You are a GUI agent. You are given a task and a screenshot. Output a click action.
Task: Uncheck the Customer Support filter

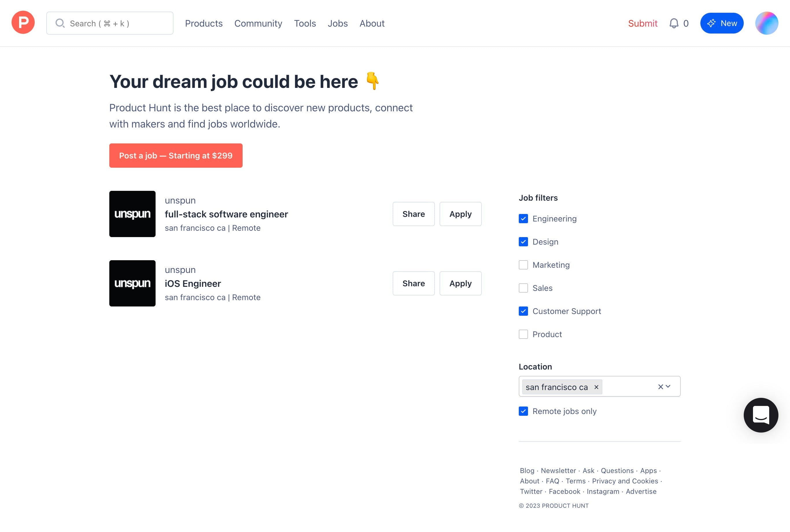click(523, 311)
